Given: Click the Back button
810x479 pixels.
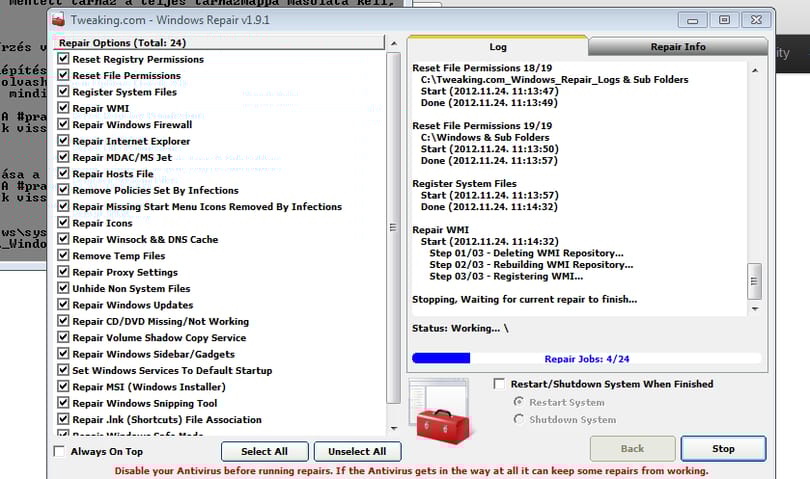Looking at the screenshot, I should coord(632,449).
